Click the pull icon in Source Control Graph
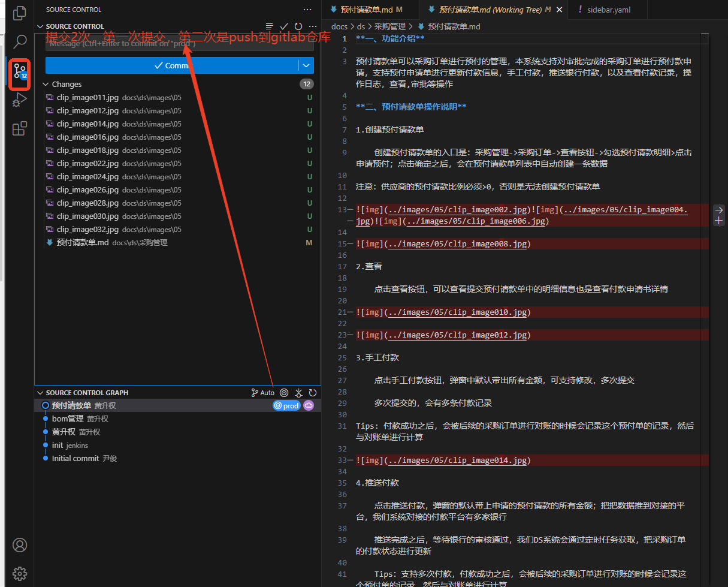This screenshot has height=587, width=728. click(298, 393)
